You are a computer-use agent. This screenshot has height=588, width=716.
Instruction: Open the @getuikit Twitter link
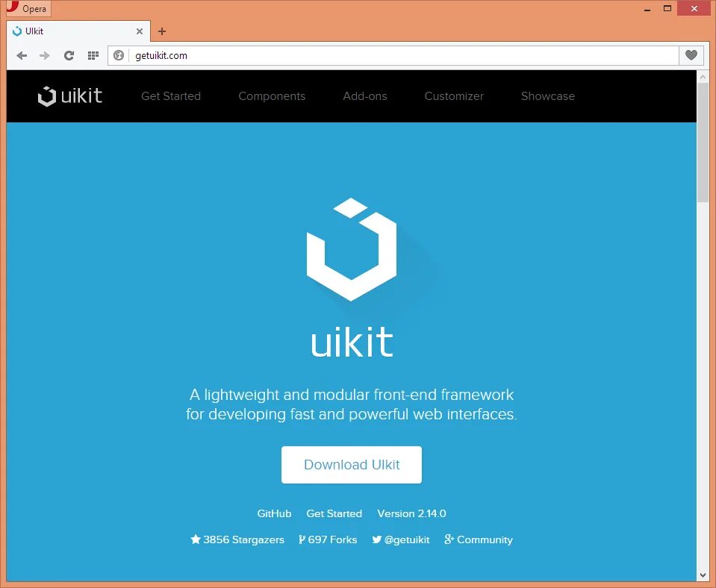(x=400, y=539)
